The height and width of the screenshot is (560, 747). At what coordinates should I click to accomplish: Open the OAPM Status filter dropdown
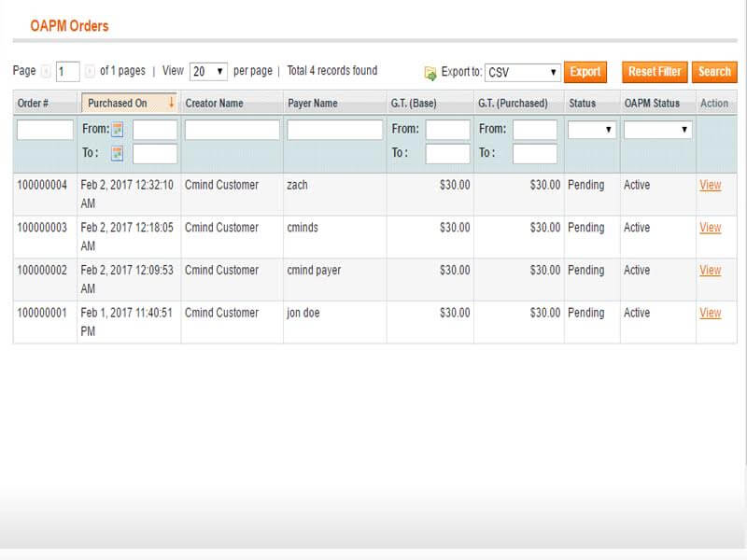(x=657, y=130)
